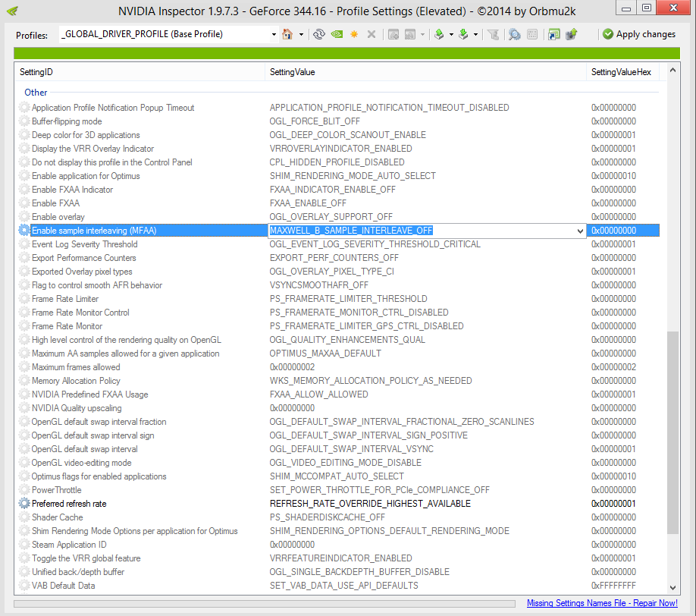Click the Apply changes button
This screenshot has width=696, height=616.
click(639, 34)
